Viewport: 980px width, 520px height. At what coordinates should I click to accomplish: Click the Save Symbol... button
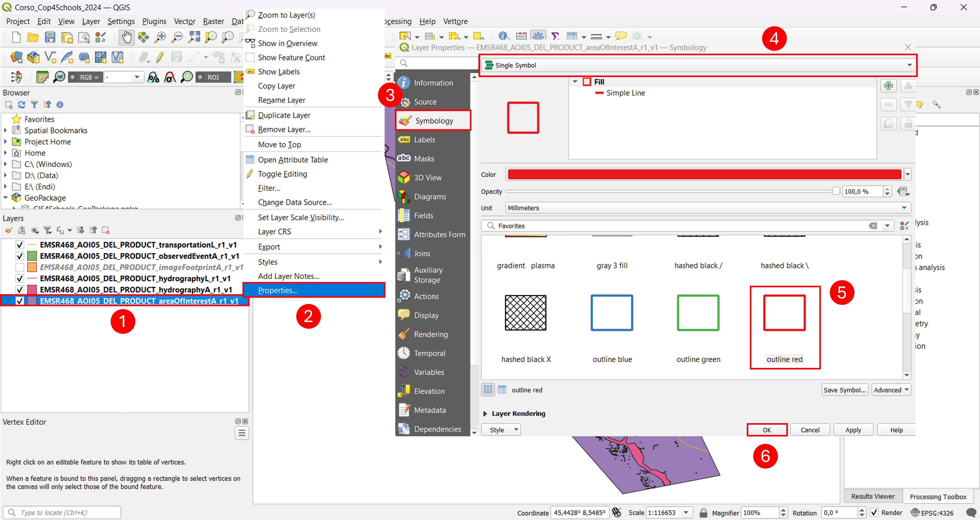(844, 390)
